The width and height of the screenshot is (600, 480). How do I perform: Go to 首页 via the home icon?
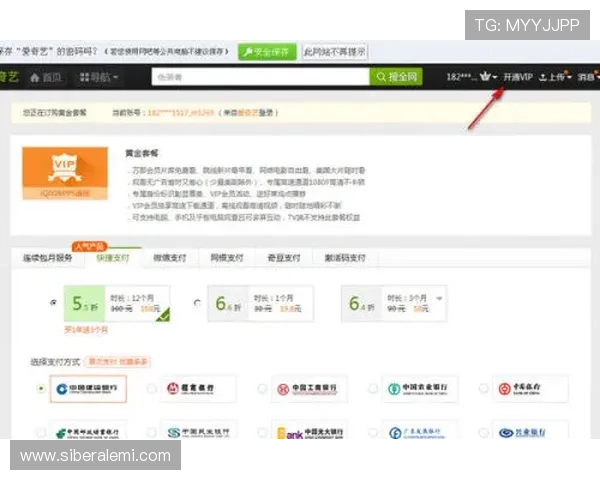pyautogui.click(x=46, y=78)
